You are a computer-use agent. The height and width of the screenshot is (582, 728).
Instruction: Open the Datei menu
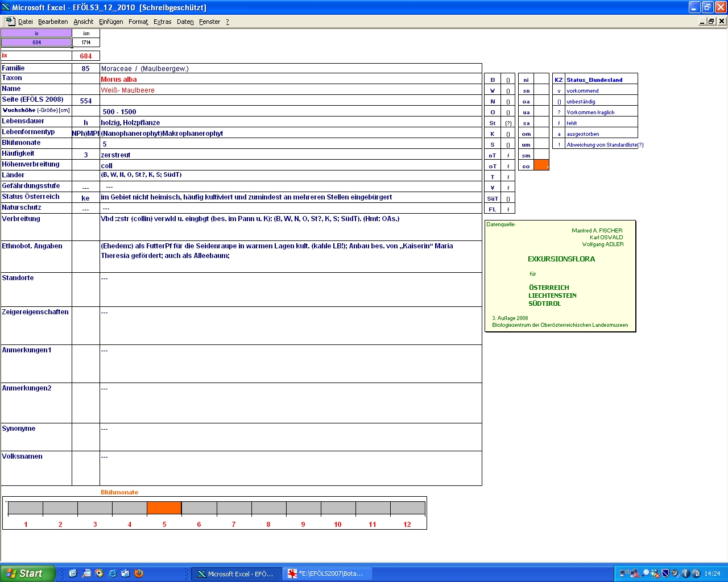point(26,22)
